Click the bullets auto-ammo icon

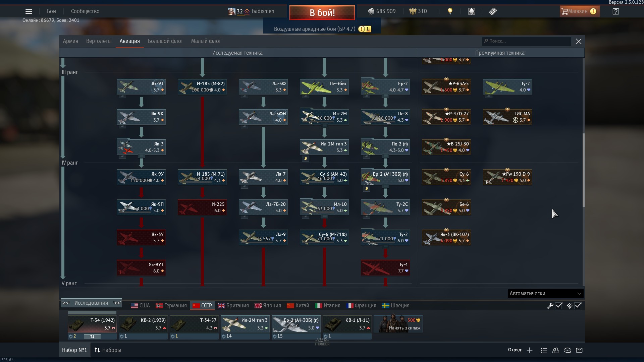tap(569, 306)
